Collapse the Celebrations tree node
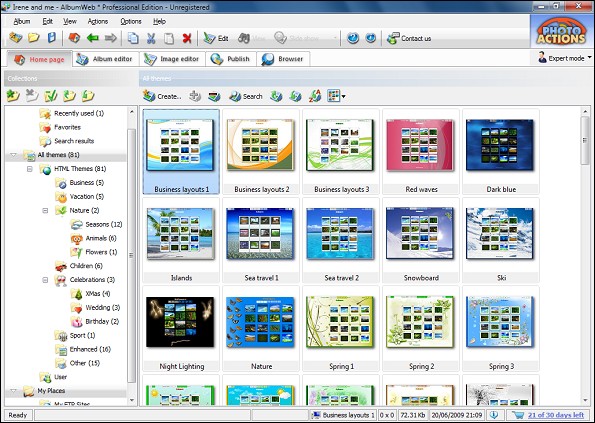The width and height of the screenshot is (595, 423). tap(45, 280)
